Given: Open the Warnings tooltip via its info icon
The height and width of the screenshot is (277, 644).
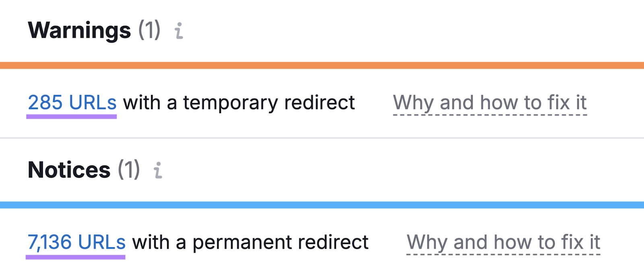Looking at the screenshot, I should [180, 31].
